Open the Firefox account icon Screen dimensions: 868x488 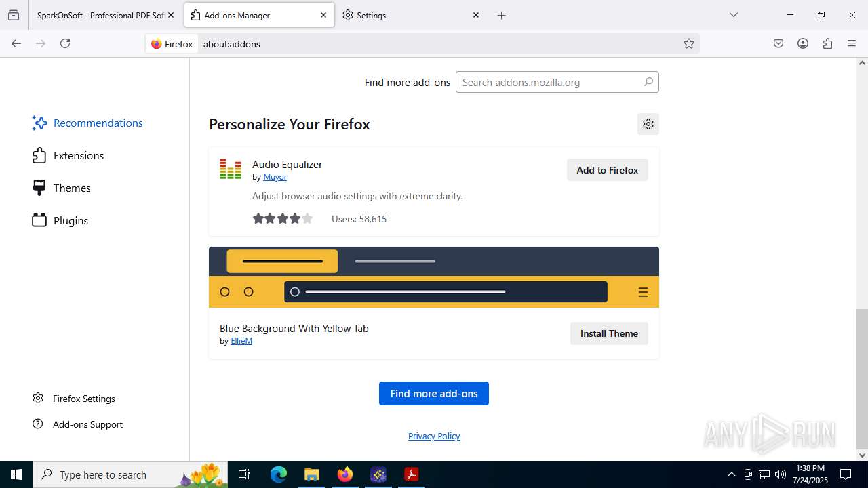pos(803,43)
